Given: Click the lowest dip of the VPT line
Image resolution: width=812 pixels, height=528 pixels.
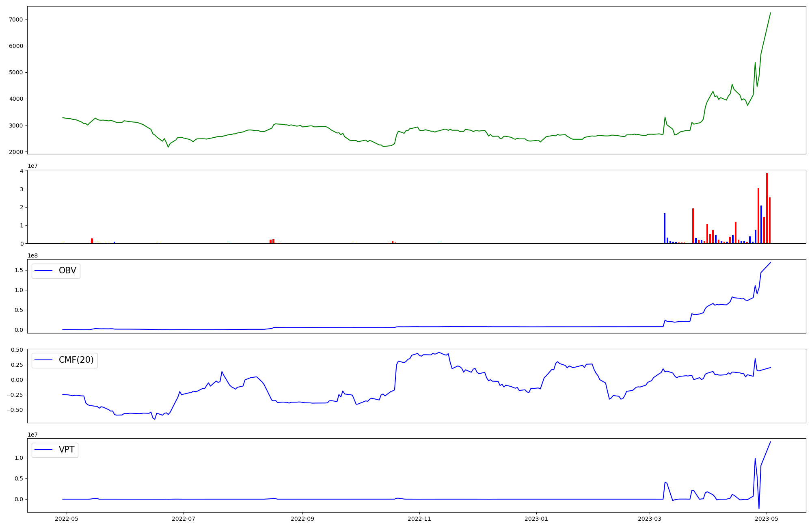Looking at the screenshot, I should pos(759,509).
